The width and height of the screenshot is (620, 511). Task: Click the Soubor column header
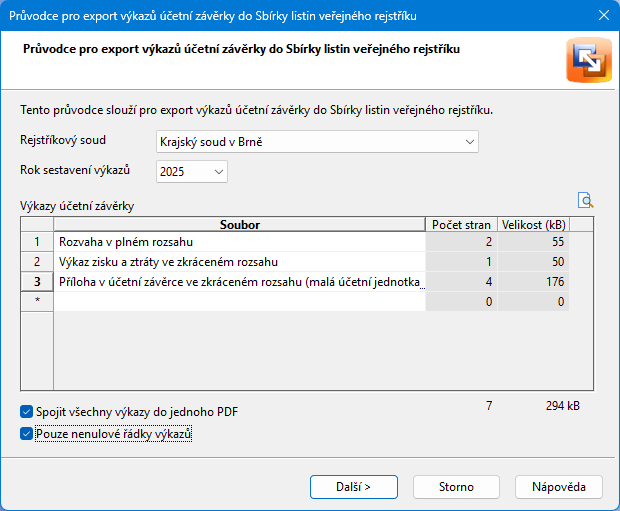click(x=240, y=224)
